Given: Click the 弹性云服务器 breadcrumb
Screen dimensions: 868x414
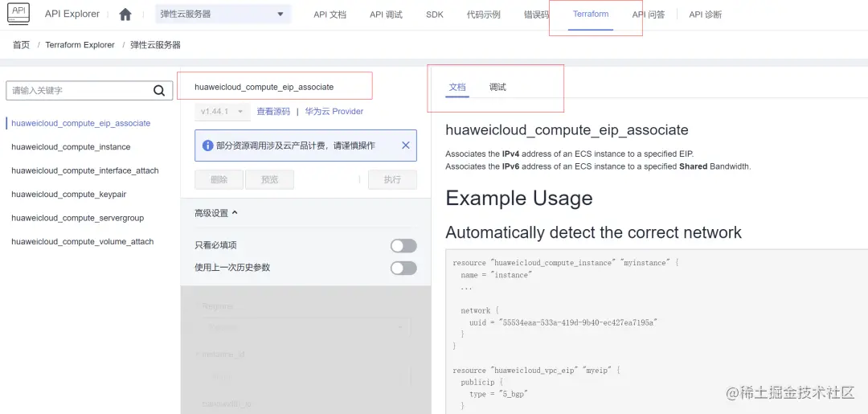Looking at the screenshot, I should tap(156, 45).
